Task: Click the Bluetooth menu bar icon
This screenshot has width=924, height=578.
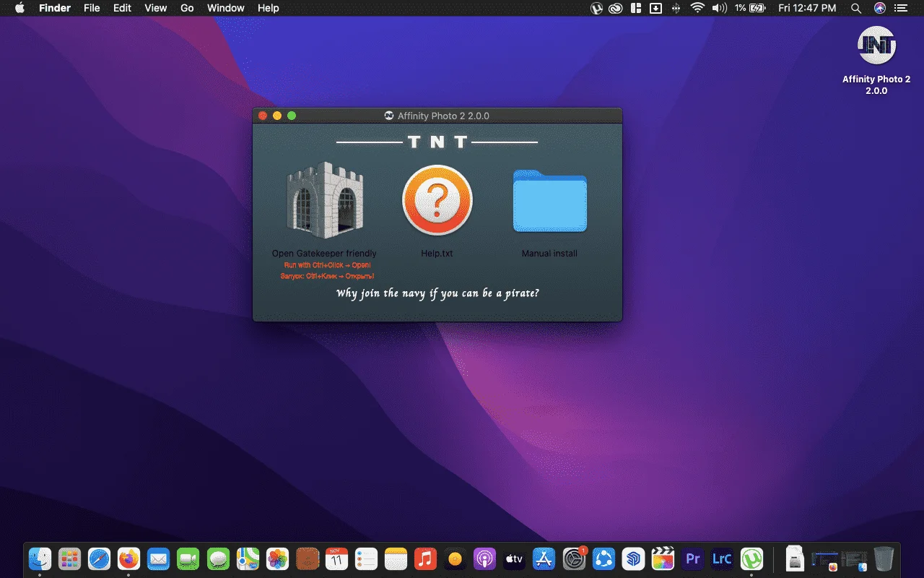Action: 676,8
